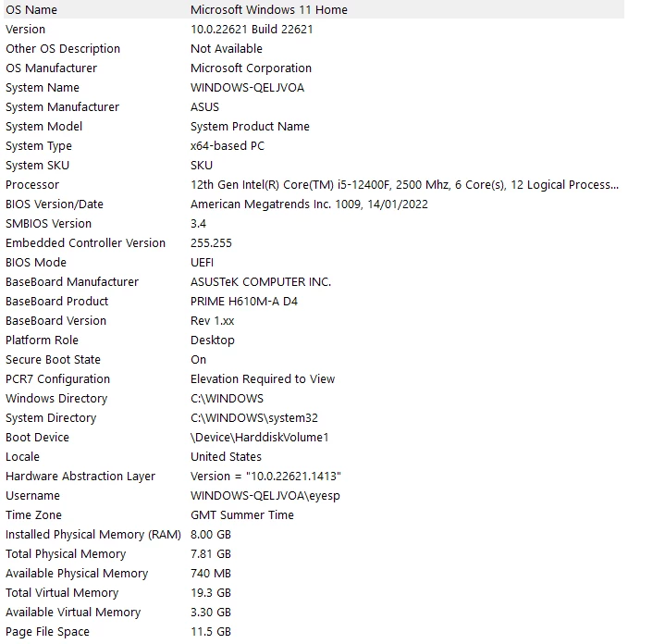Click the 'United States' locale value
The height and width of the screenshot is (644, 665).
point(226,457)
